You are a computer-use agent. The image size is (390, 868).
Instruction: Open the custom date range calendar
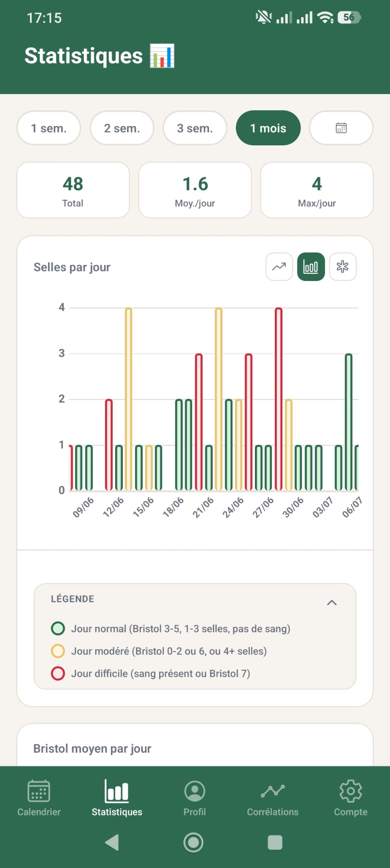pos(341,128)
